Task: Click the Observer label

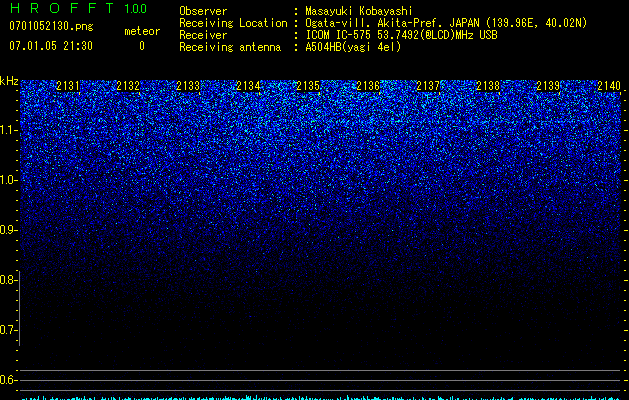Action: [x=203, y=11]
